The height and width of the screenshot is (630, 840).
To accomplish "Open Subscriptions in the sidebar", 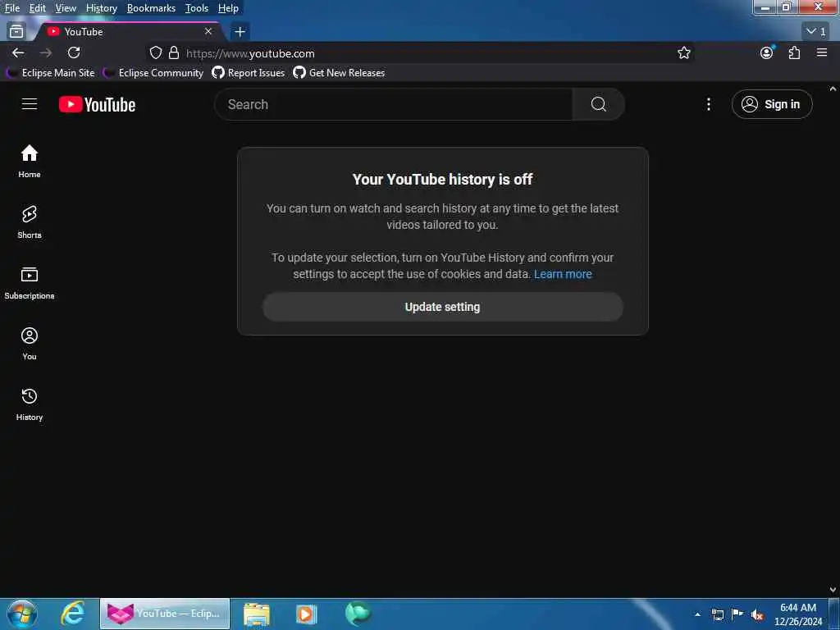I will pyautogui.click(x=30, y=283).
